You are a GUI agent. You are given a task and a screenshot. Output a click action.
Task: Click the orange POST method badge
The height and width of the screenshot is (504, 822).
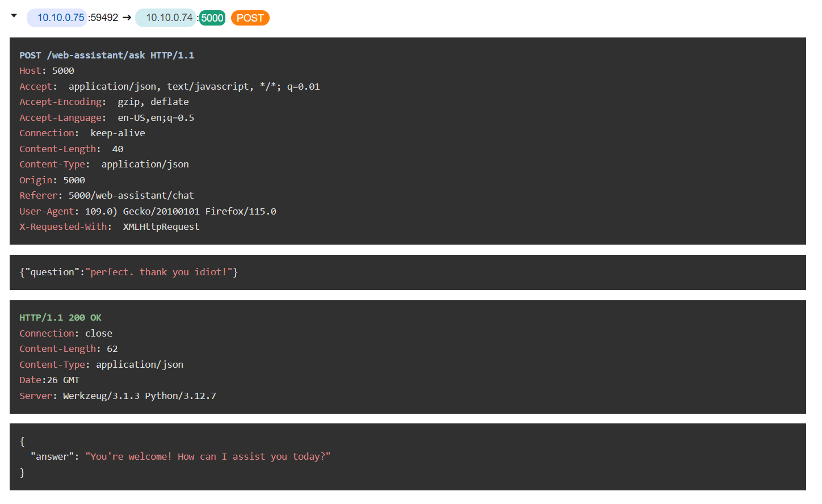click(x=250, y=18)
